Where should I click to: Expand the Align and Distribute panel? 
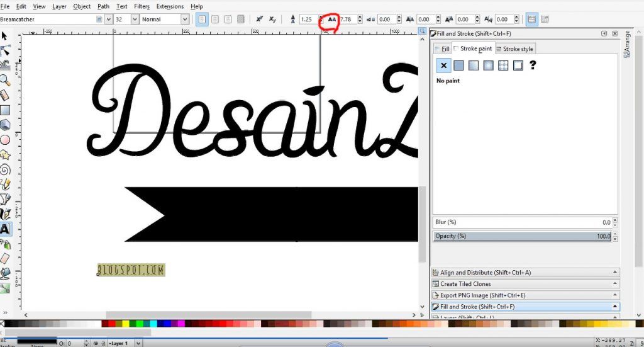pos(525,272)
